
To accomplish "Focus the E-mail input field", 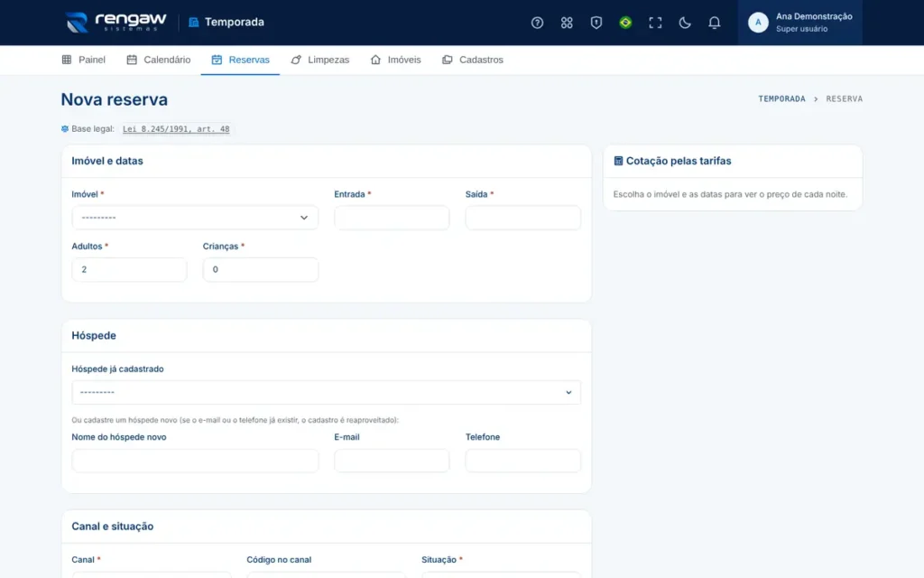I will [392, 461].
